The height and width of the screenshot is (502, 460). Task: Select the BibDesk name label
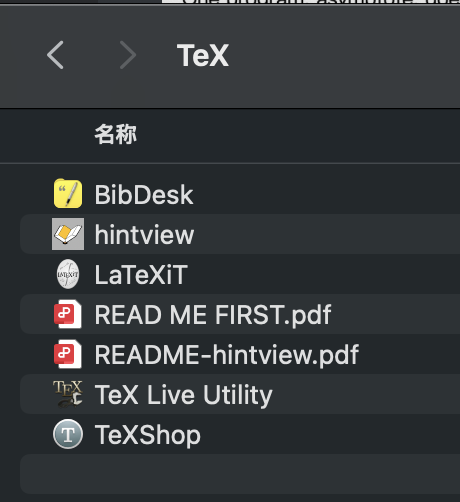[144, 195]
